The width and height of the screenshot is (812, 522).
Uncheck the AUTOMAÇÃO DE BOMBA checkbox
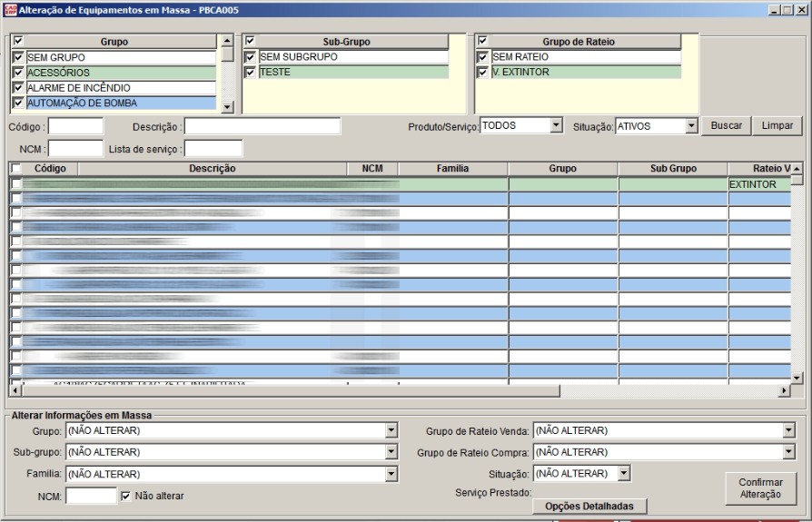tap(18, 103)
